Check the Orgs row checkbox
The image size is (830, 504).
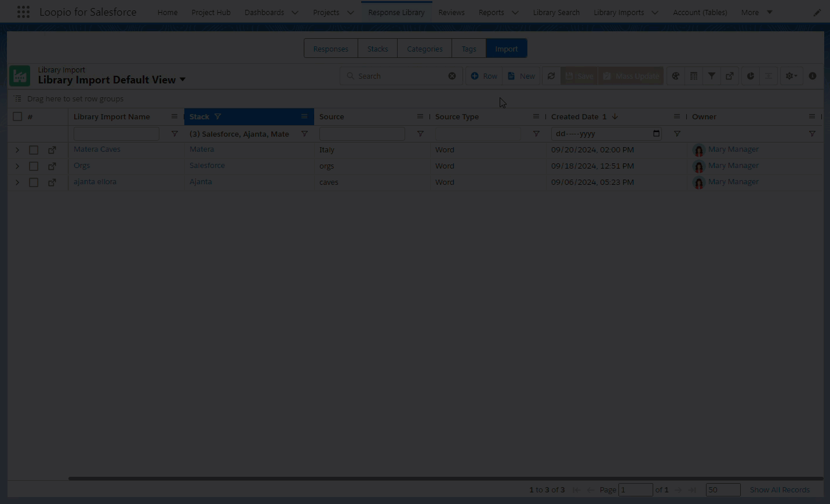coord(34,166)
